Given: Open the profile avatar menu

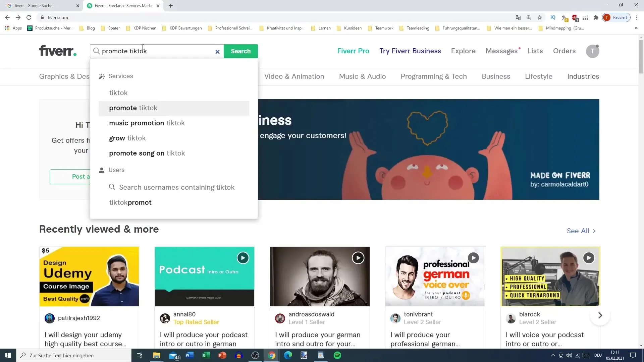Looking at the screenshot, I should [x=592, y=51].
